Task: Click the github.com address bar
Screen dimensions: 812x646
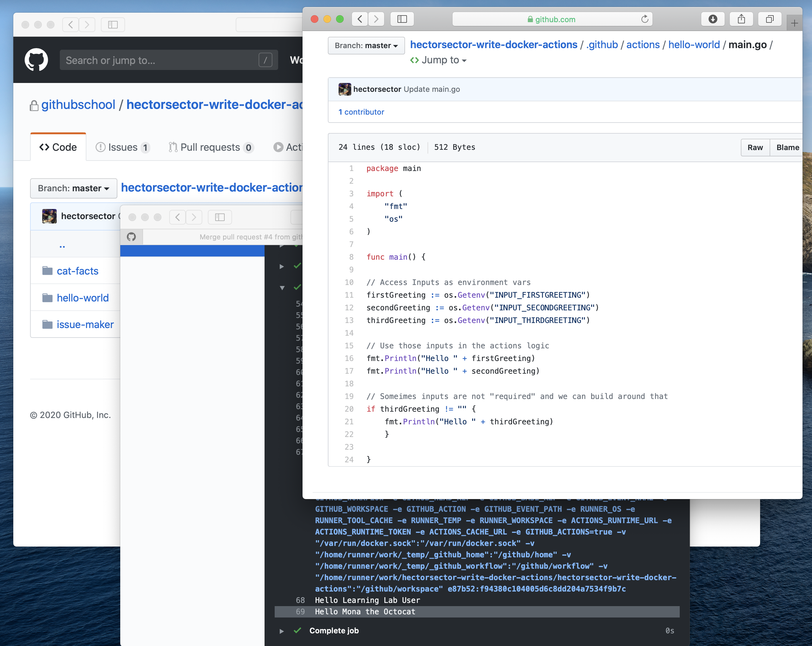Action: 552,19
